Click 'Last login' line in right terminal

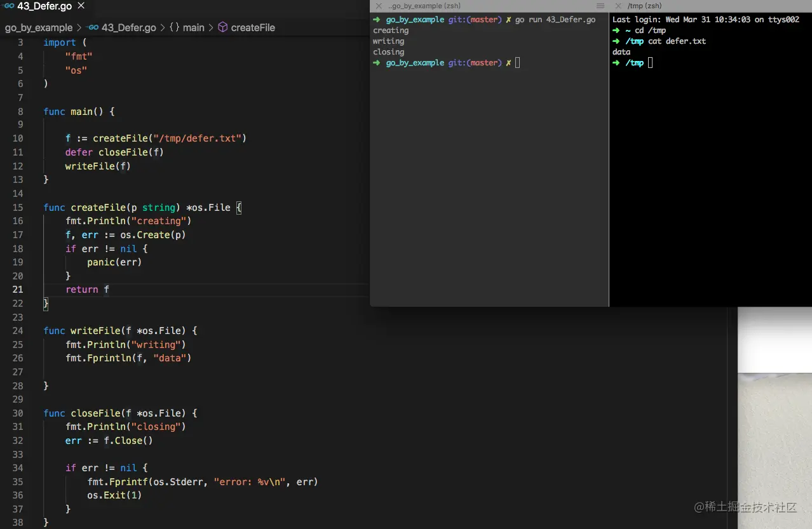click(706, 20)
